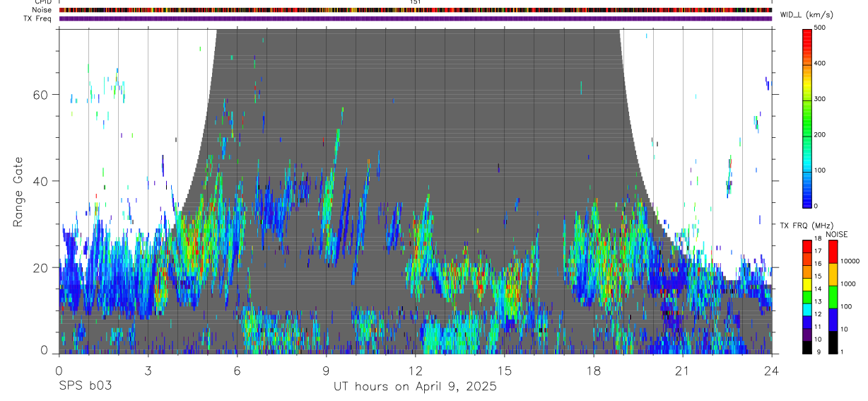Click the NOISE legend color bar
Screen dimensions: 868x401
pos(833,296)
